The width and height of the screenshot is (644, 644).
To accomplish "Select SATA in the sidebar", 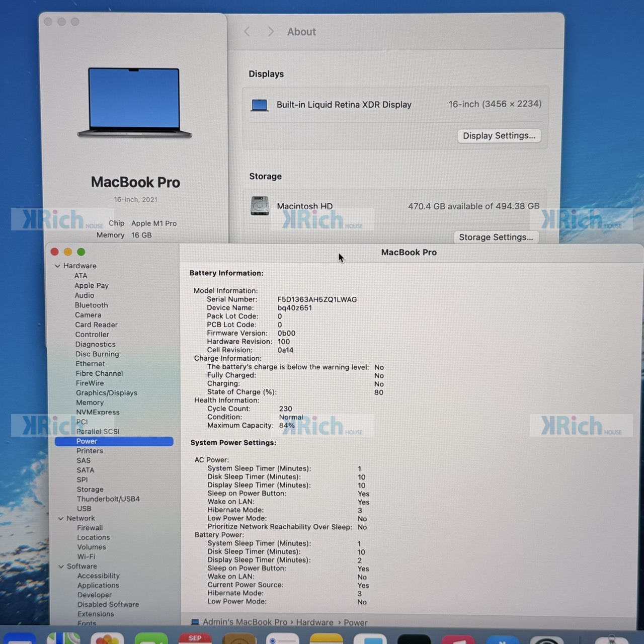I will coord(86,470).
